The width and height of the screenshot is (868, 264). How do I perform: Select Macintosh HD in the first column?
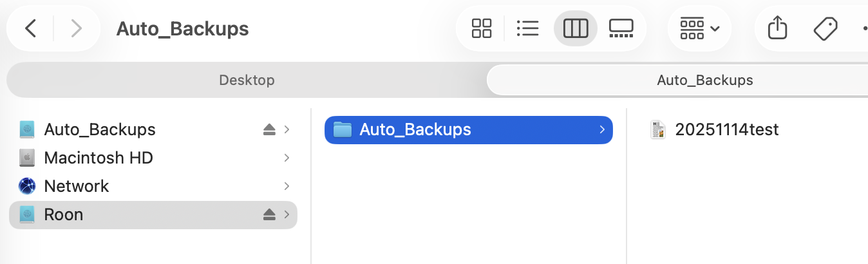coord(99,158)
